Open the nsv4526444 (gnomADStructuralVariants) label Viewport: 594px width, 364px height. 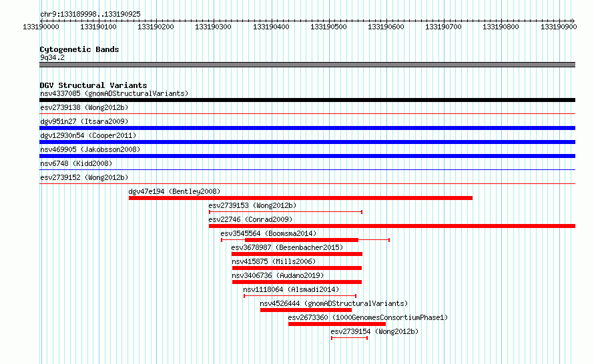pos(334,303)
